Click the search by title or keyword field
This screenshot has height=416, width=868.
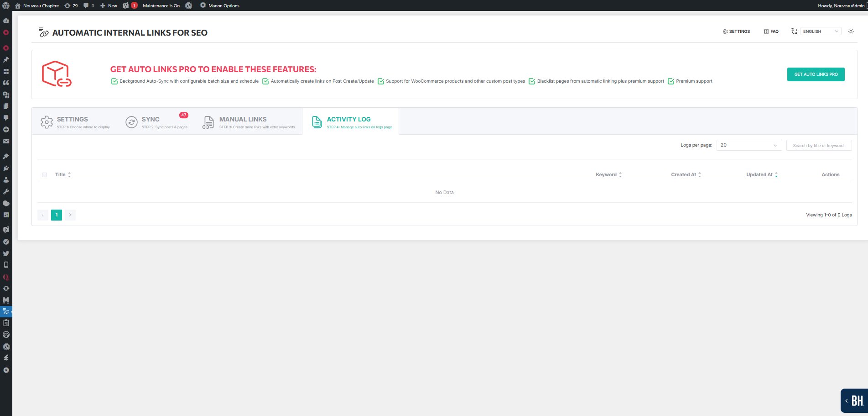[x=819, y=145]
